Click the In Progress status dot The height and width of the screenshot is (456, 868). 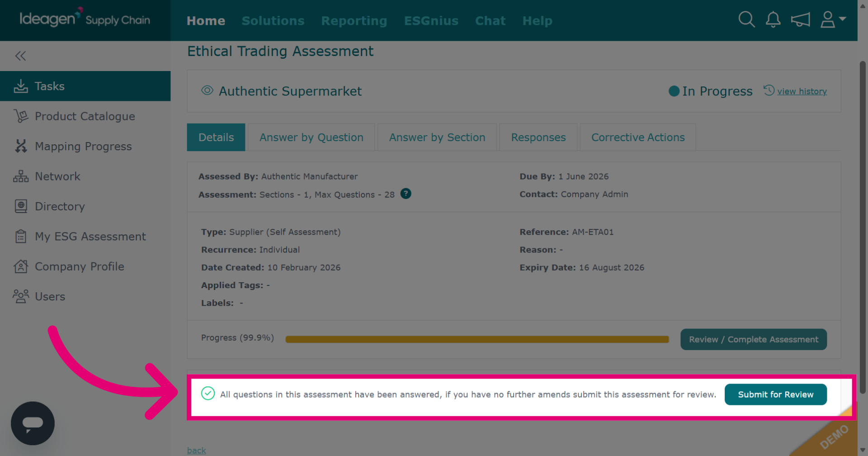(674, 91)
